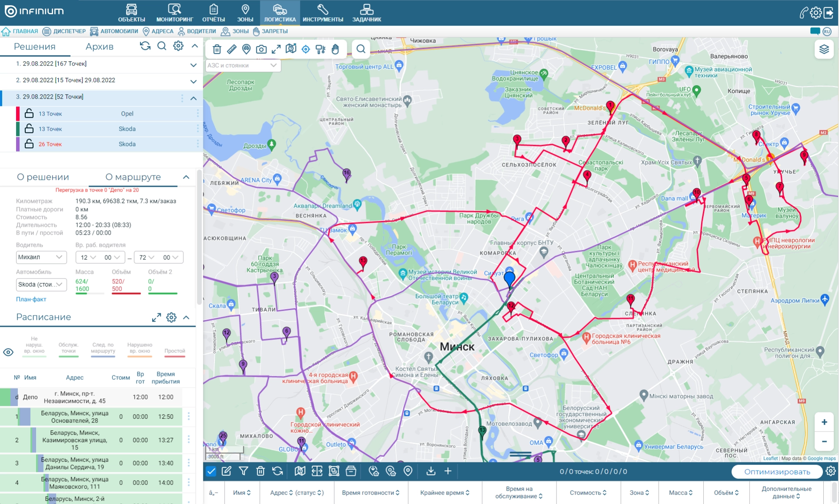Click the purple color bar of 26 Точек route
The width and height of the screenshot is (839, 504).
tap(18, 144)
